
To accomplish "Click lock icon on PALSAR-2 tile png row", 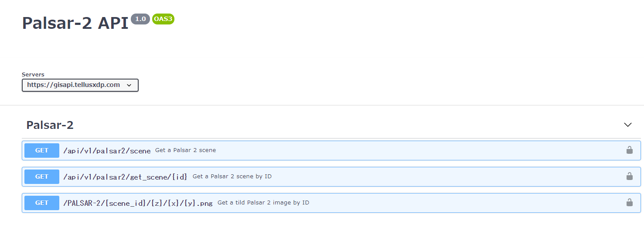I will [629, 203].
